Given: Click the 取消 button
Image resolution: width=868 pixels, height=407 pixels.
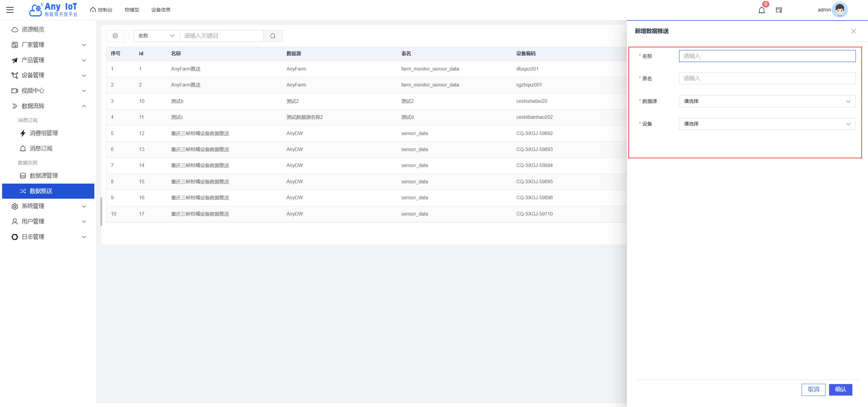Looking at the screenshot, I should coord(813,390).
